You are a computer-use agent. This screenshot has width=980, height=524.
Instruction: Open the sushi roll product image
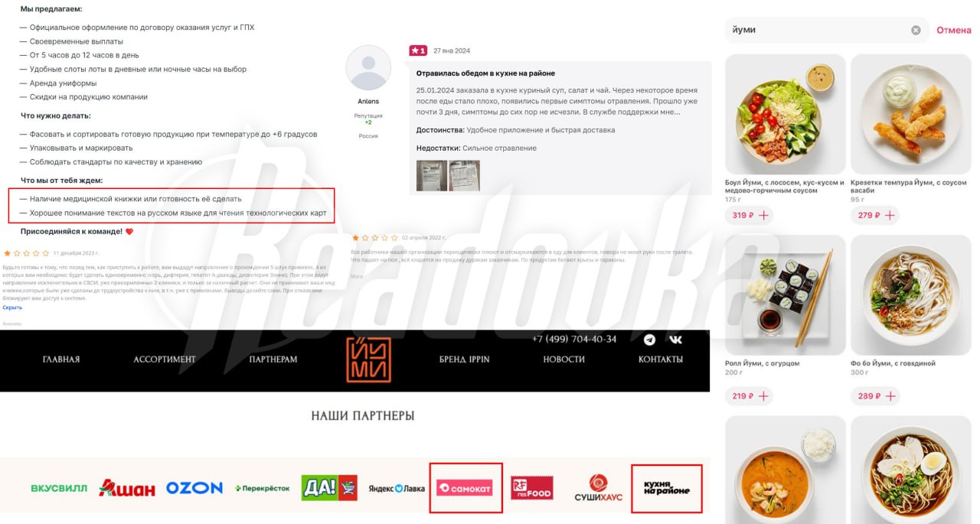coord(786,295)
